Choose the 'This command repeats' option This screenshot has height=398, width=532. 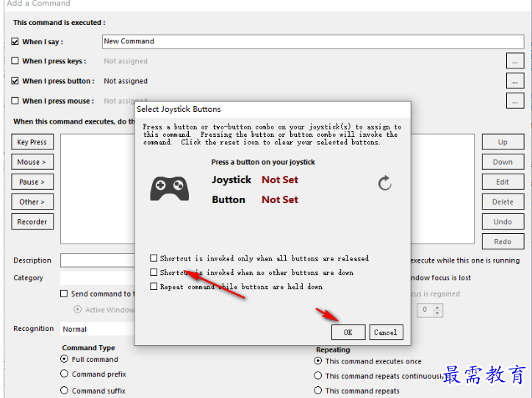[x=318, y=390]
